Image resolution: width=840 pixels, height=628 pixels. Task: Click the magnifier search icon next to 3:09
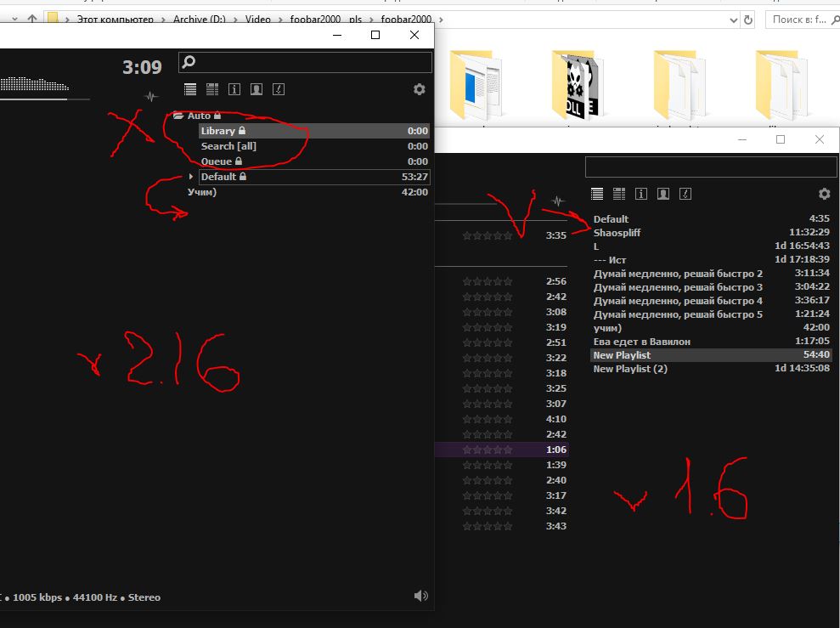coord(189,62)
